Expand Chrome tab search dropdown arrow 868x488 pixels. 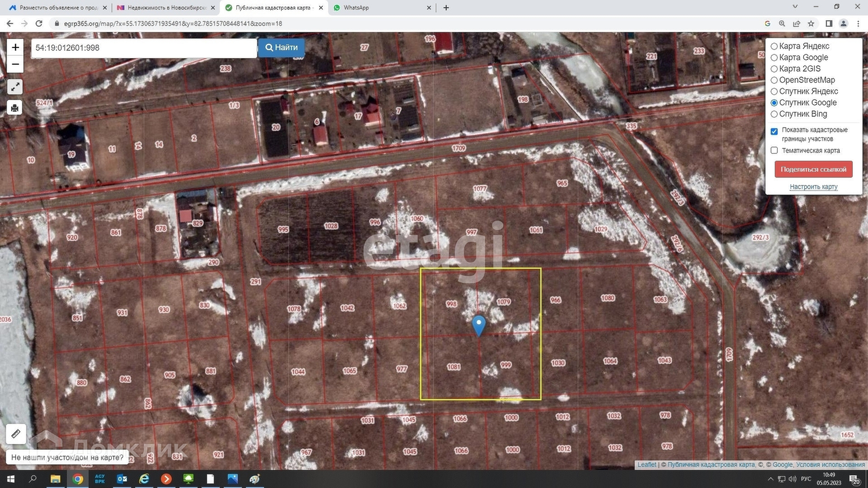[795, 7]
